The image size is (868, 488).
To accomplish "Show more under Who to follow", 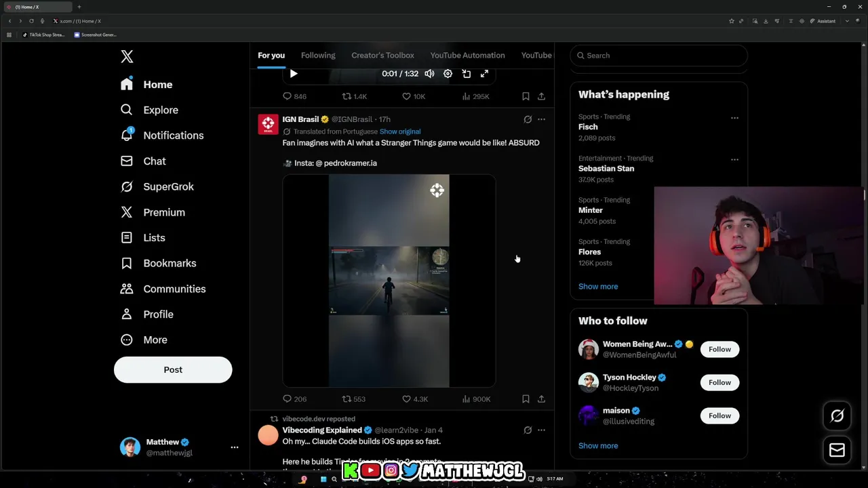I will click(x=598, y=446).
